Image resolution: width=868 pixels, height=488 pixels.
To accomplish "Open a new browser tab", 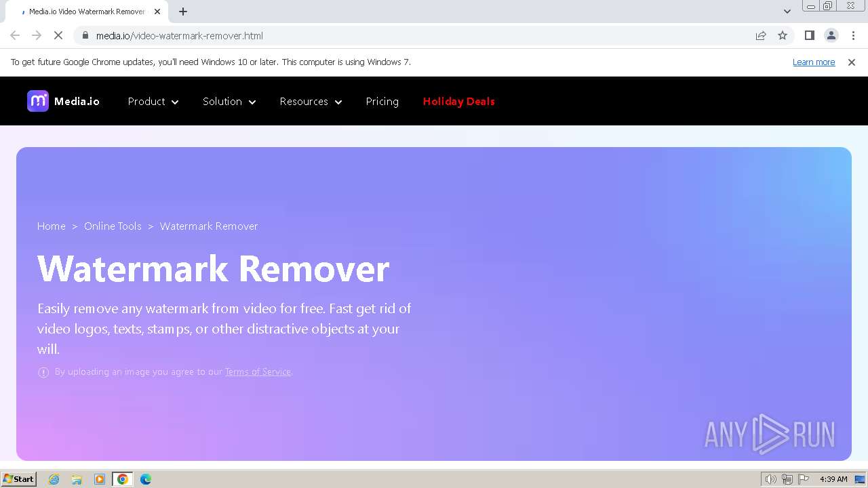I will click(x=183, y=12).
